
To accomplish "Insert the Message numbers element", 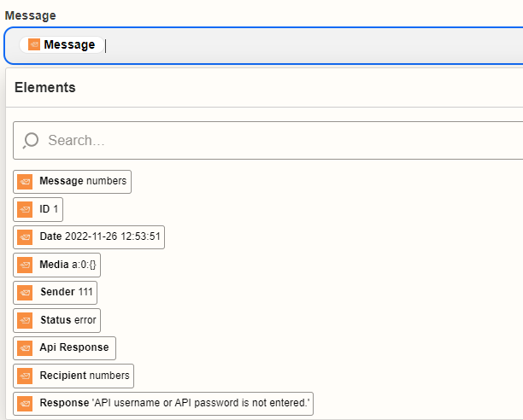I will click(x=82, y=182).
